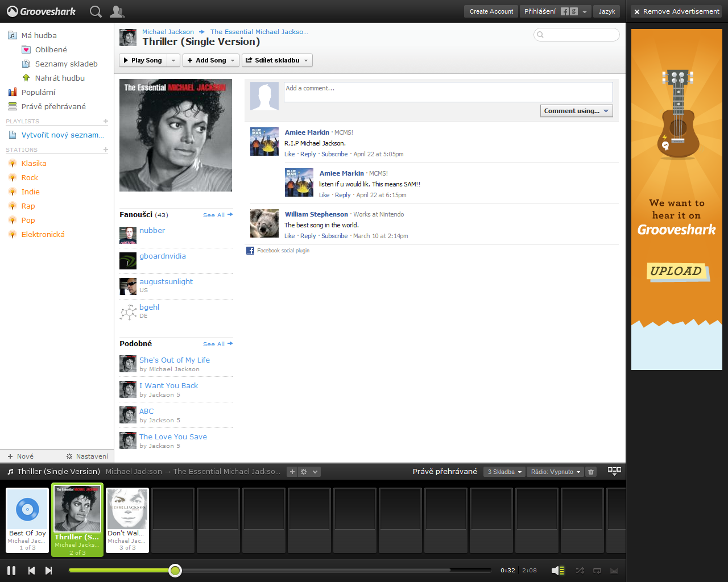See All fans link beside Fanoušci
This screenshot has width=728, height=582.
[218, 215]
